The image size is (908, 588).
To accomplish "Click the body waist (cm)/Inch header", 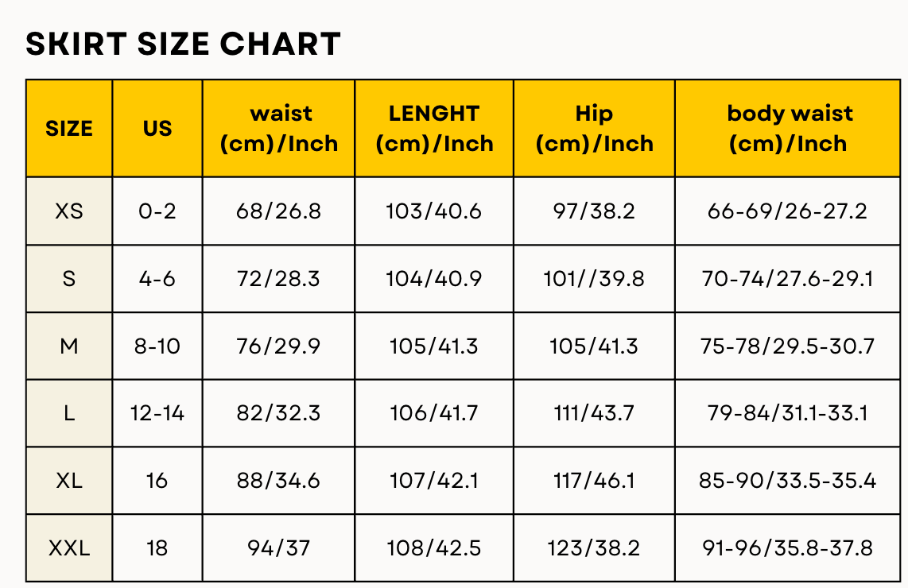I will (x=790, y=129).
